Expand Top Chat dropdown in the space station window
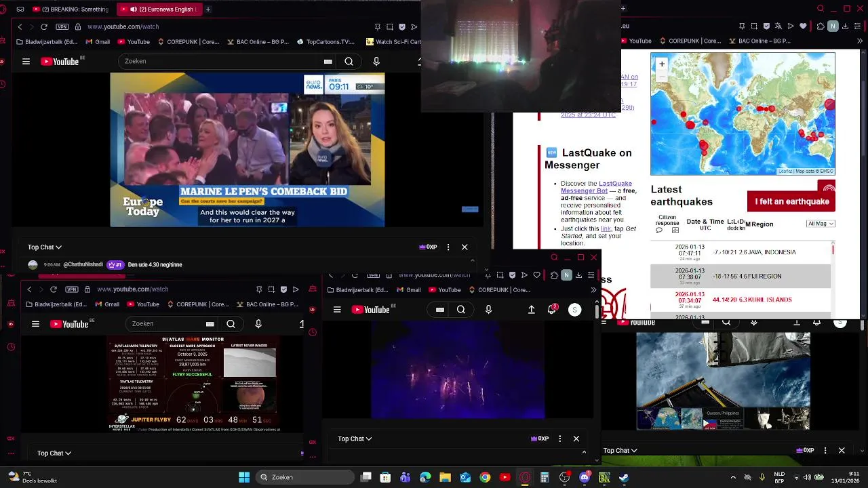The width and height of the screenshot is (868, 488). pos(620,451)
